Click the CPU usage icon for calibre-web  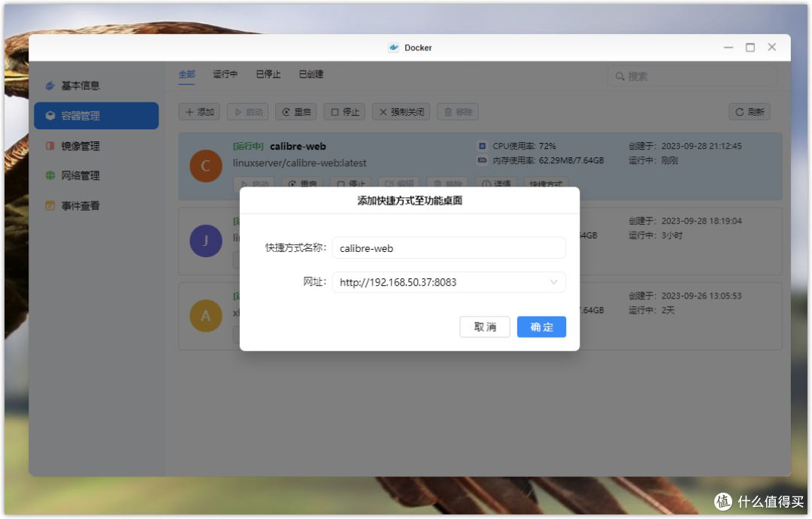[x=482, y=146]
